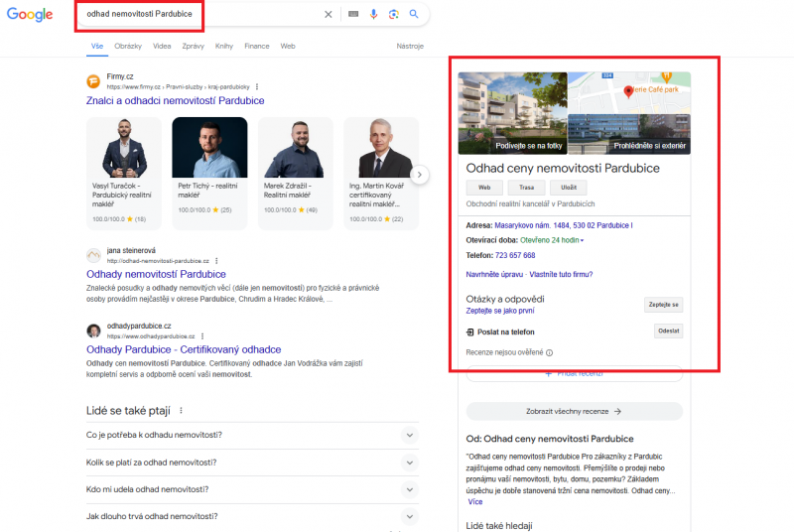Click Navrhněte úpravu link

pyautogui.click(x=494, y=274)
